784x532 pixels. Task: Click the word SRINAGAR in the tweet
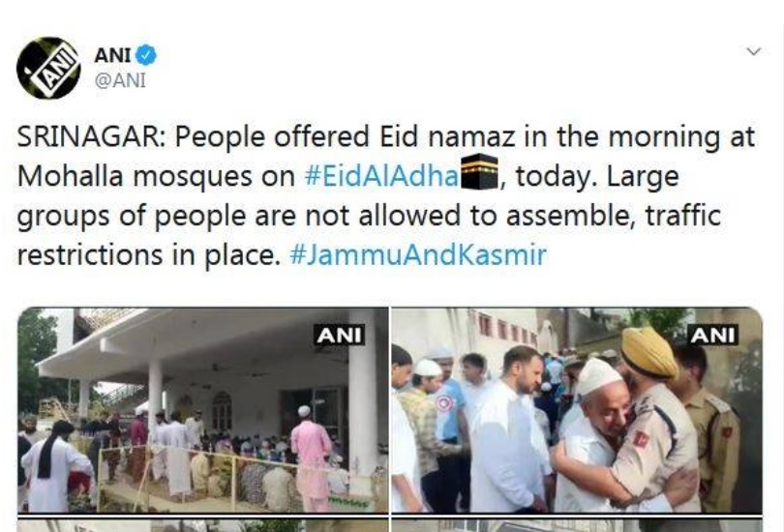pyautogui.click(x=88, y=137)
